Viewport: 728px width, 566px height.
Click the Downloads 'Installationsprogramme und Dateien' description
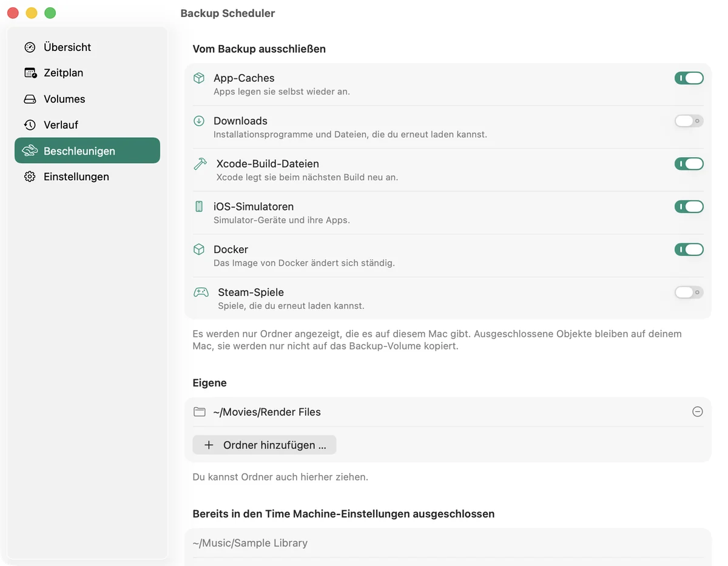[x=350, y=134]
